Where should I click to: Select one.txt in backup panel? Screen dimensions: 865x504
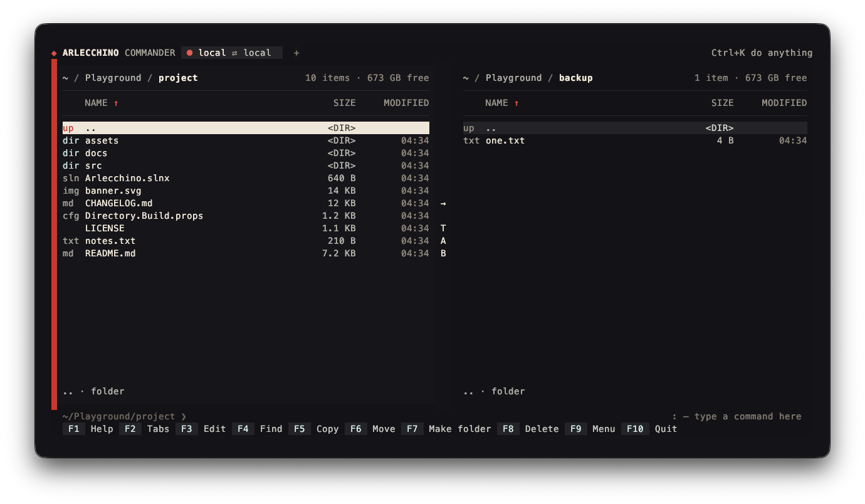pos(635,140)
